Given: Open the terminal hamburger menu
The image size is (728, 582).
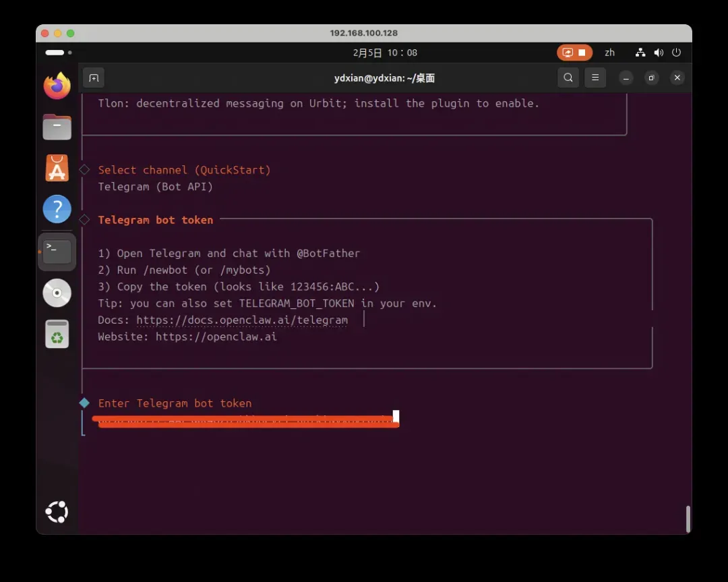Looking at the screenshot, I should (595, 78).
